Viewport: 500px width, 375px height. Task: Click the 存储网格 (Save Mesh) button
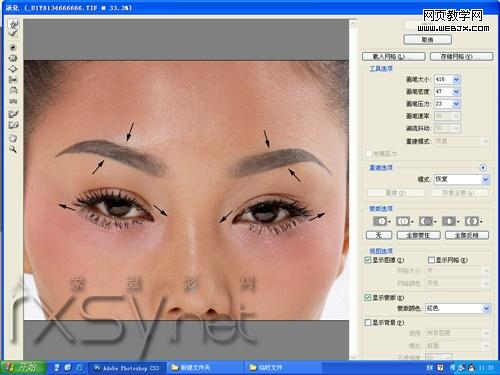tap(461, 57)
